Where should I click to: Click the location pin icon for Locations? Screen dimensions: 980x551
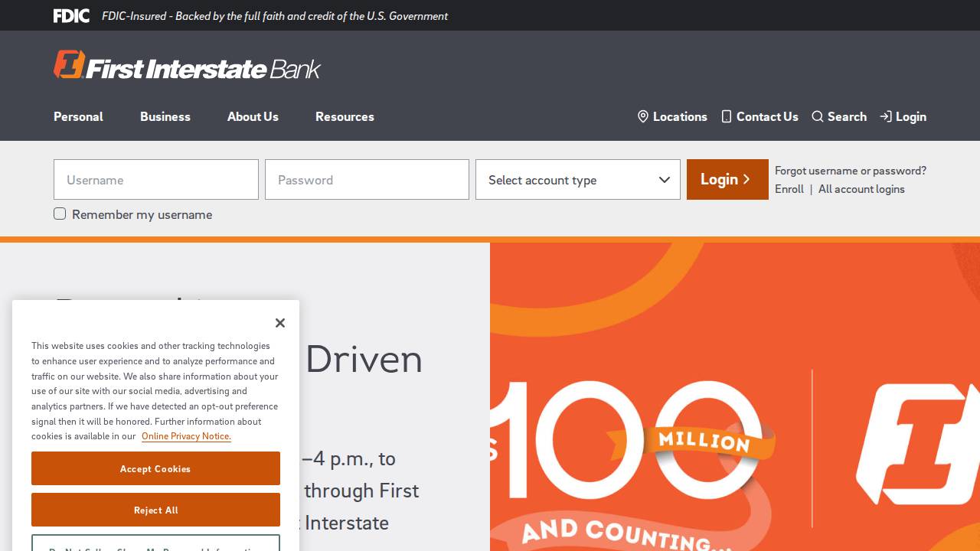pos(643,116)
